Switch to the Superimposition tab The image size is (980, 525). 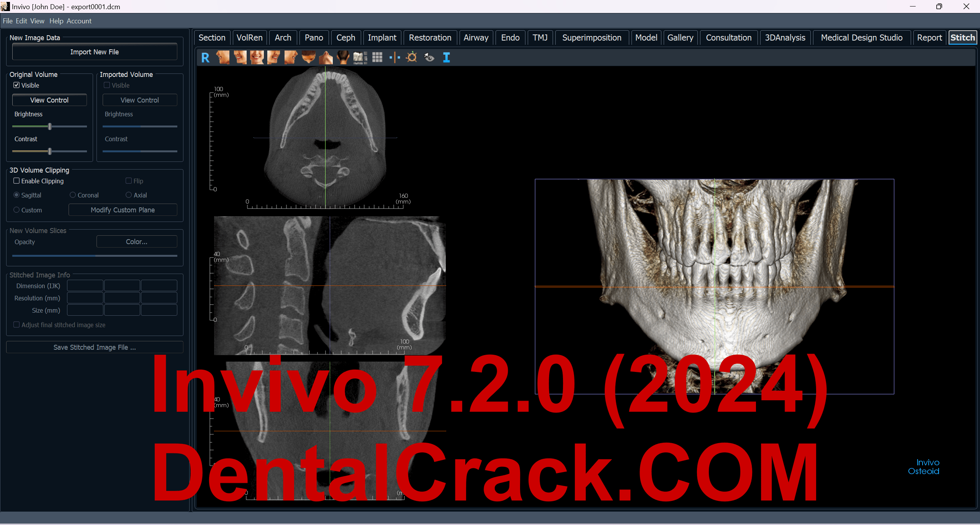pos(592,37)
